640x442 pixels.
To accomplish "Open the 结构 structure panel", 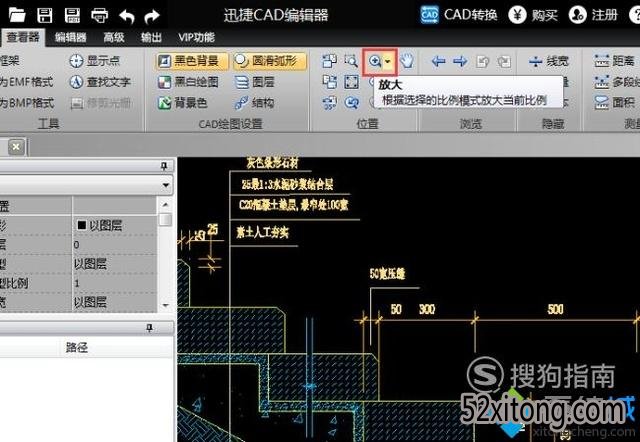I will click(x=255, y=103).
